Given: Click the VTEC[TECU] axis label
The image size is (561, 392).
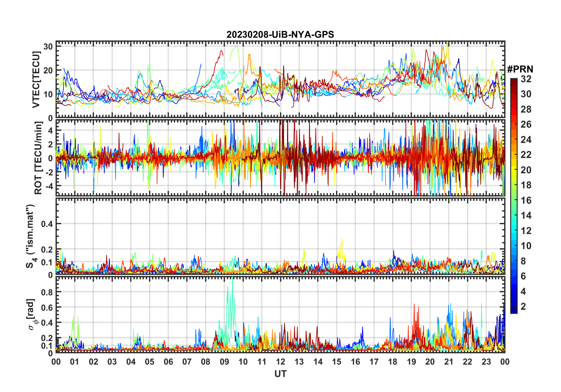Looking at the screenshot, I should 36,80.
